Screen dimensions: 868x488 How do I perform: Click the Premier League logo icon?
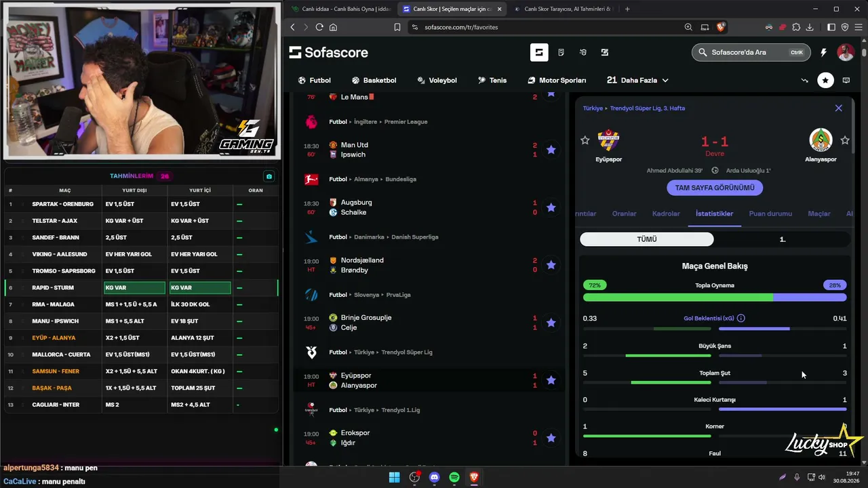point(311,122)
